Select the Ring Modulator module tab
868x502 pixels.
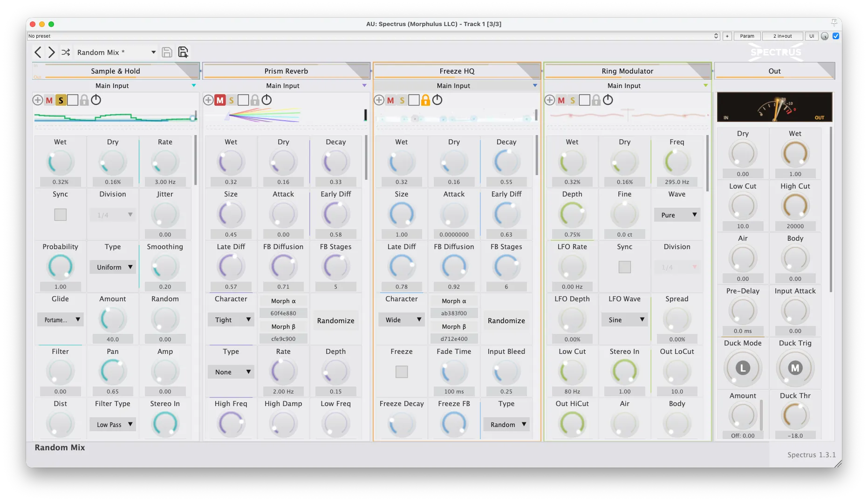point(627,71)
